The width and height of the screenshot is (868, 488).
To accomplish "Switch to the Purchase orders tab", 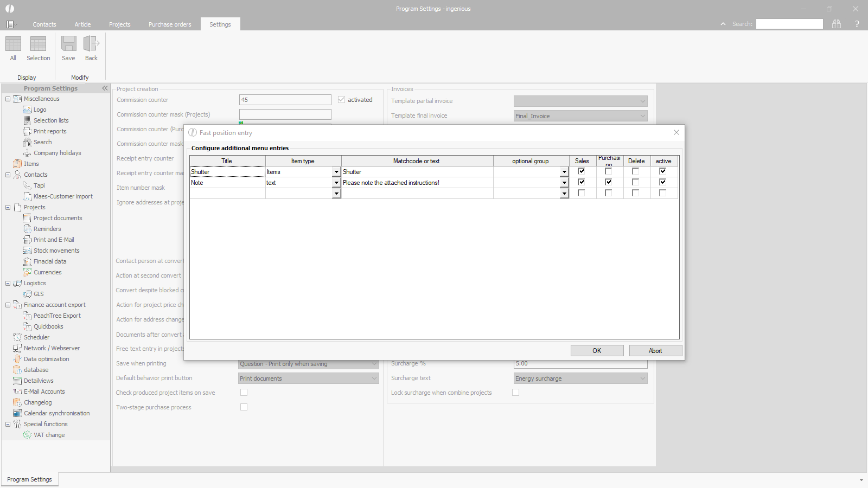I will click(x=170, y=24).
